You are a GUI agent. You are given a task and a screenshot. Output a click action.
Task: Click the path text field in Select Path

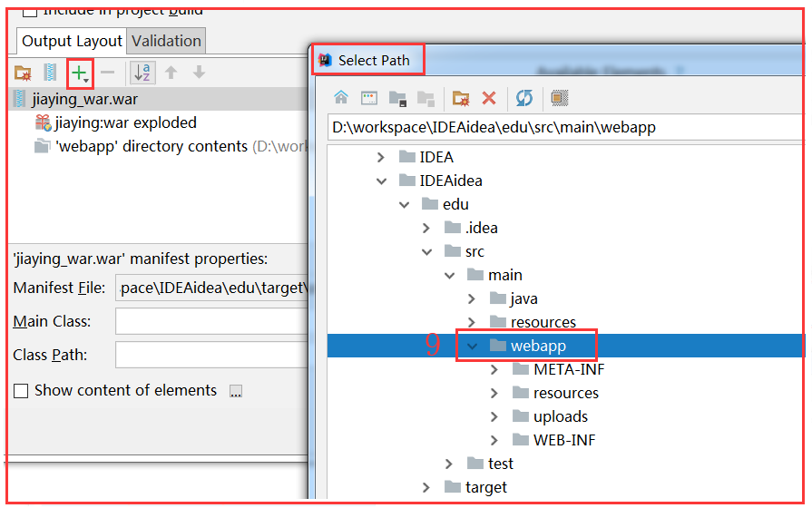coord(566,127)
